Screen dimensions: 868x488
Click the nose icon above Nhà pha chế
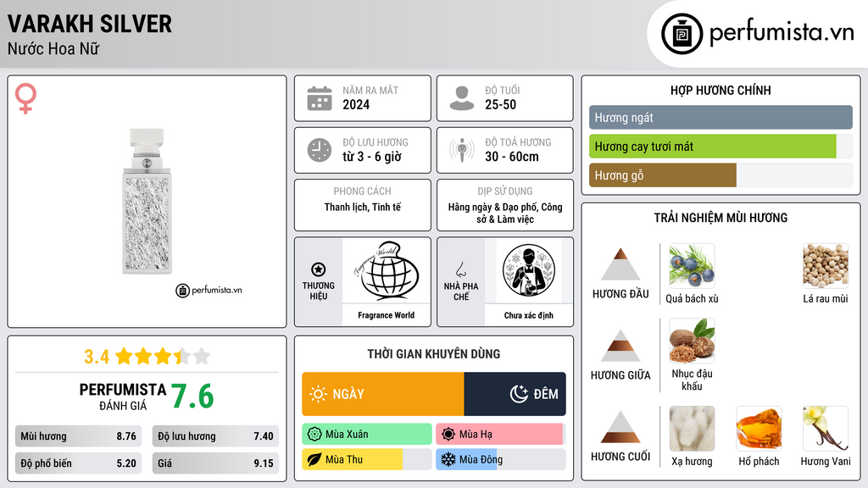click(x=460, y=269)
